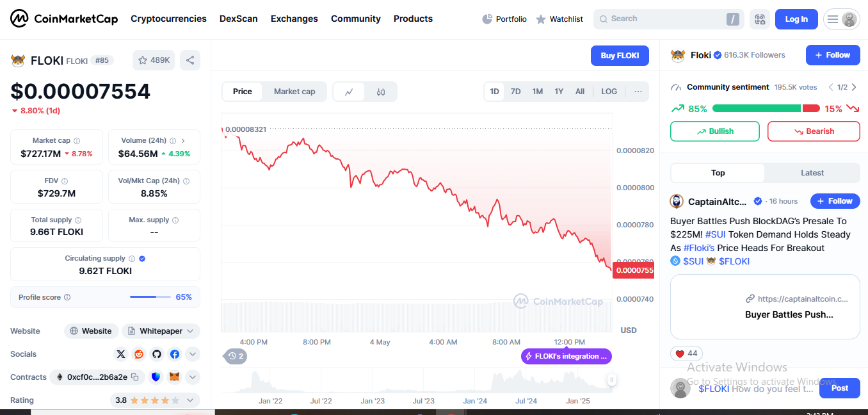Screen dimensions: 868x415
Task: Select the line chart view icon
Action: click(349, 92)
